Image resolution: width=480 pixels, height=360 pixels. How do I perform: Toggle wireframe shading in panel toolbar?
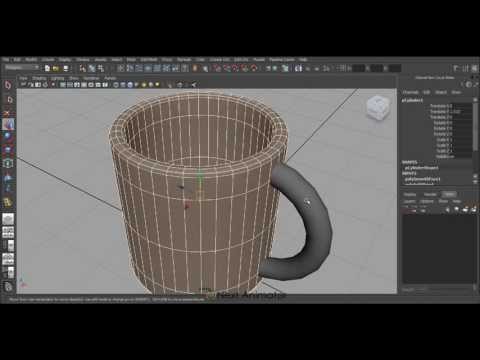pos(116,85)
